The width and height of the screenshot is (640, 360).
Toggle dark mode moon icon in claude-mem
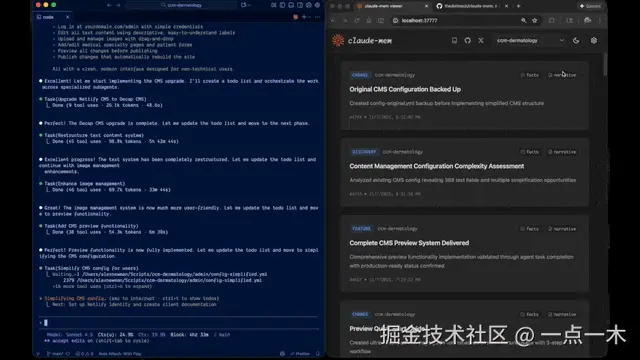click(576, 40)
